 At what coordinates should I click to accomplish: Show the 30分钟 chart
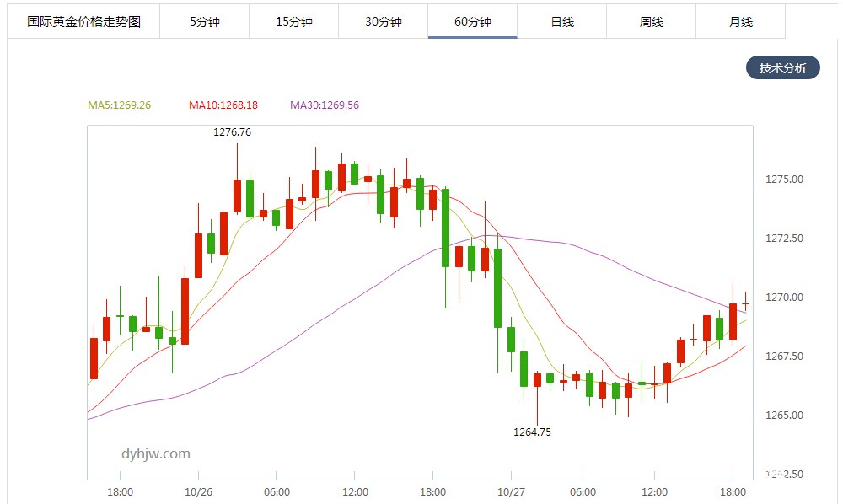click(383, 22)
